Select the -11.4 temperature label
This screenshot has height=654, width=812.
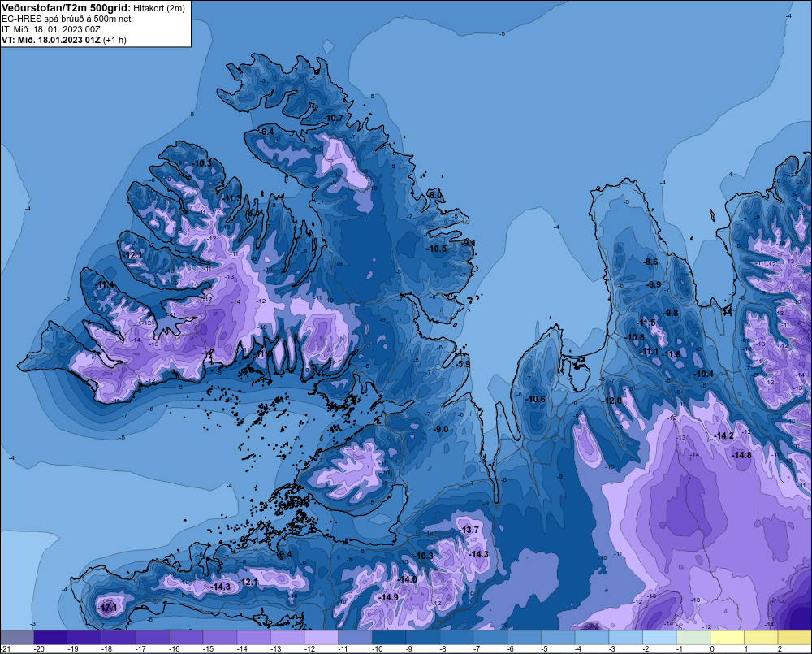[105, 285]
